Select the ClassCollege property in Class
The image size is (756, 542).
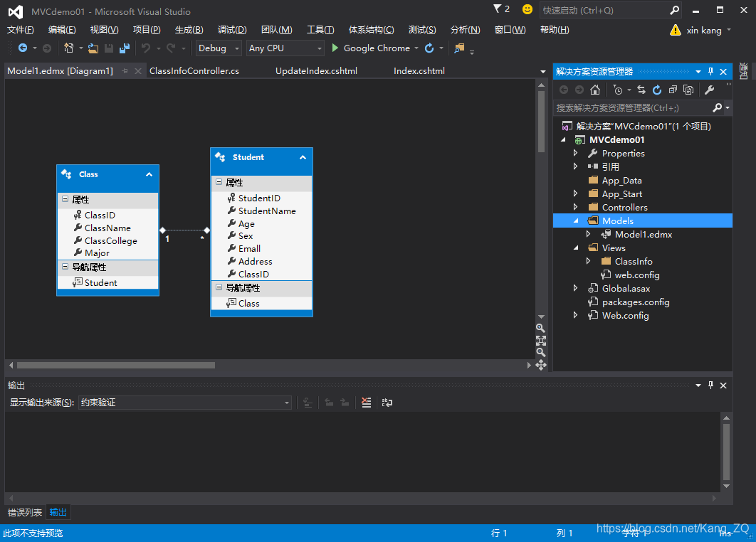[110, 241]
